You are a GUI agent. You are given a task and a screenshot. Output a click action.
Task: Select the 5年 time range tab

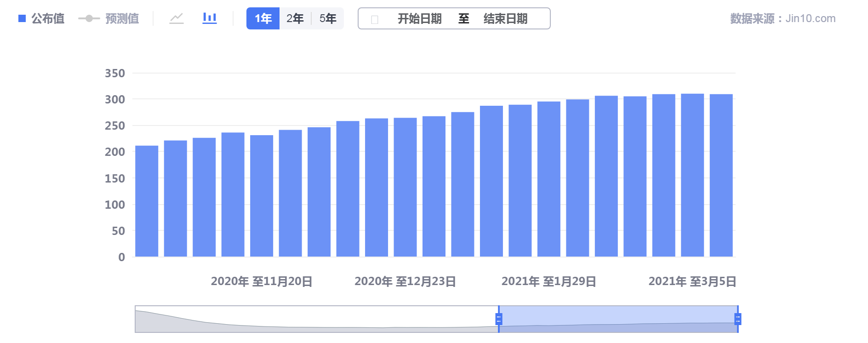[x=328, y=18]
